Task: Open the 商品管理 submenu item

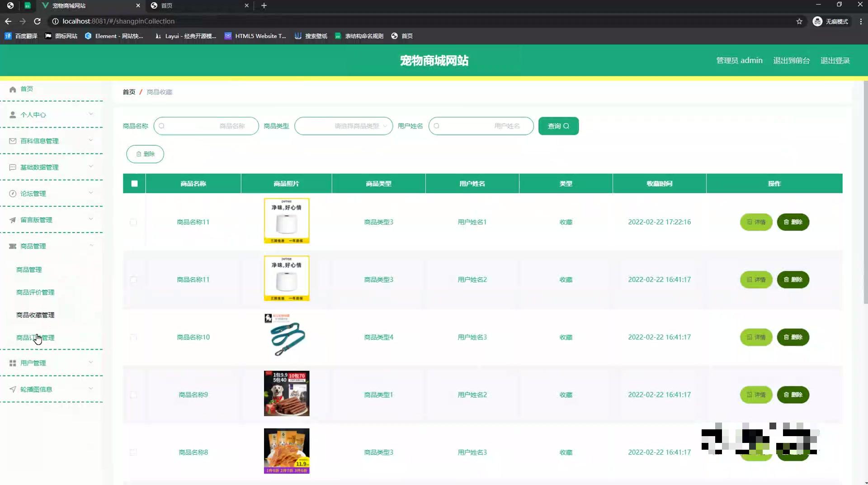Action: [29, 270]
